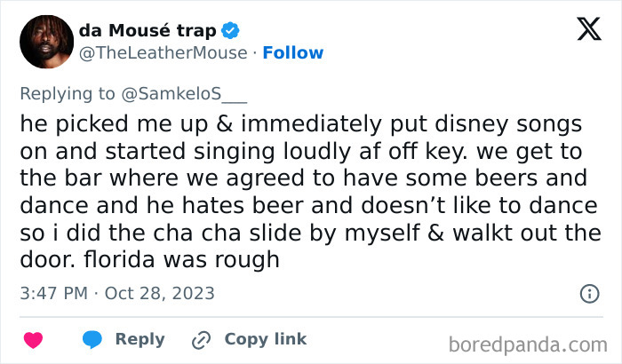Click the Reply text label
The width and height of the screenshot is (622, 364).
[x=140, y=339]
